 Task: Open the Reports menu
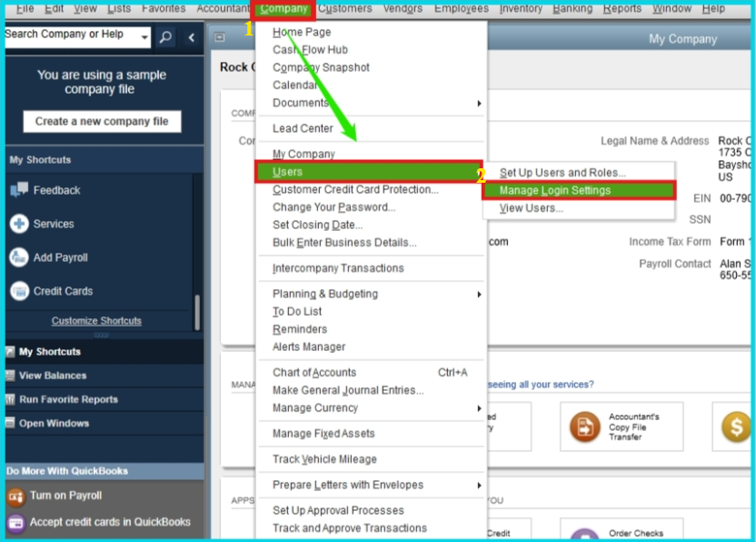(622, 9)
